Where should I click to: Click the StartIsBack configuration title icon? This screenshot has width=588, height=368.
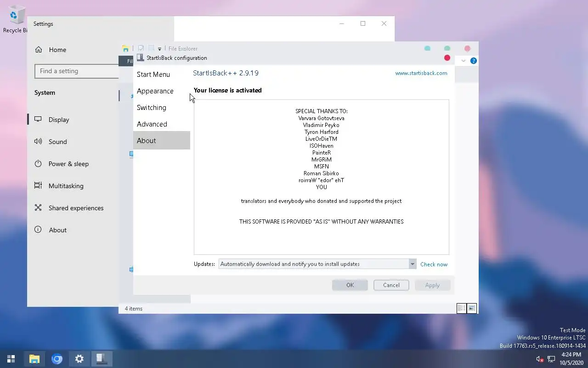click(140, 58)
